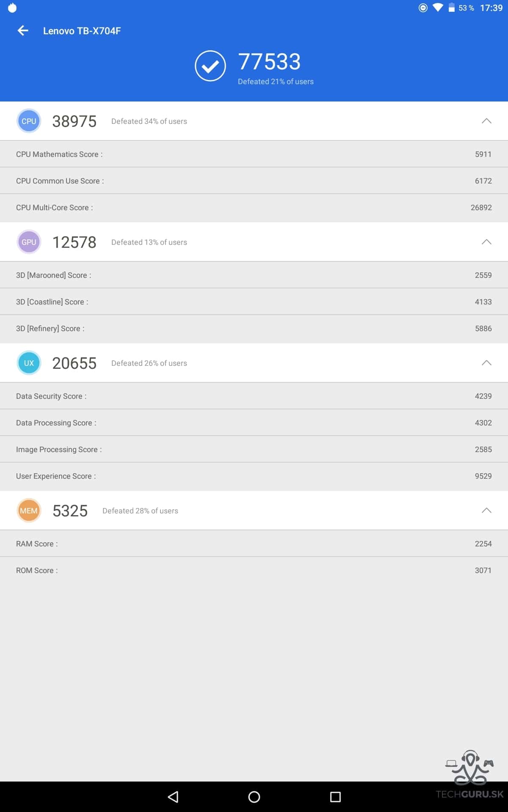
Task: Tap the teal UX badge icon
Action: (x=29, y=363)
